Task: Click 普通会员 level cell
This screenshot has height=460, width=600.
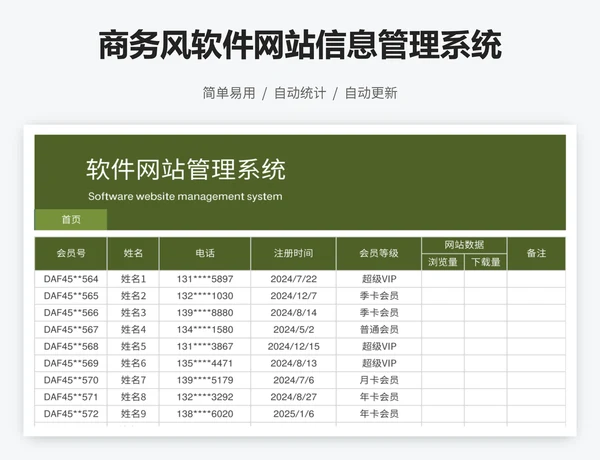Action: tap(379, 330)
